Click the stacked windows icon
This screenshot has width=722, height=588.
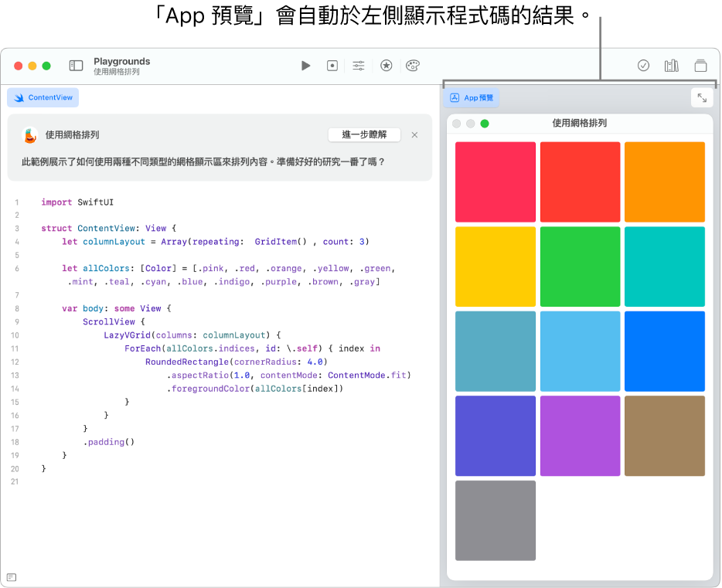click(x=700, y=66)
